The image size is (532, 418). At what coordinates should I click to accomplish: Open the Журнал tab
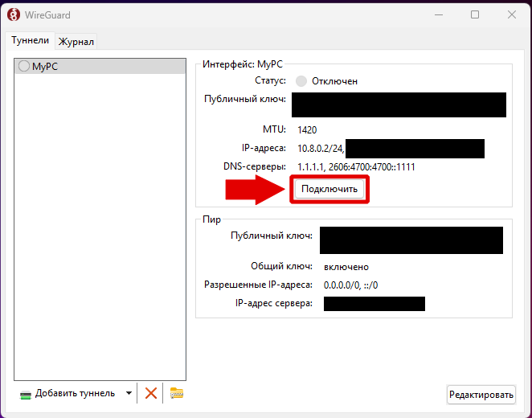[x=76, y=41]
